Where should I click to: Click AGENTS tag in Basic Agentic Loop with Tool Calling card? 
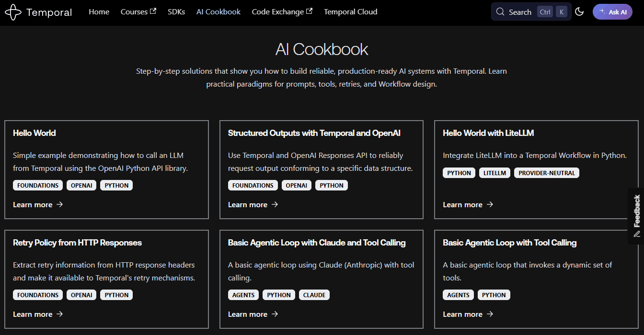(459, 295)
